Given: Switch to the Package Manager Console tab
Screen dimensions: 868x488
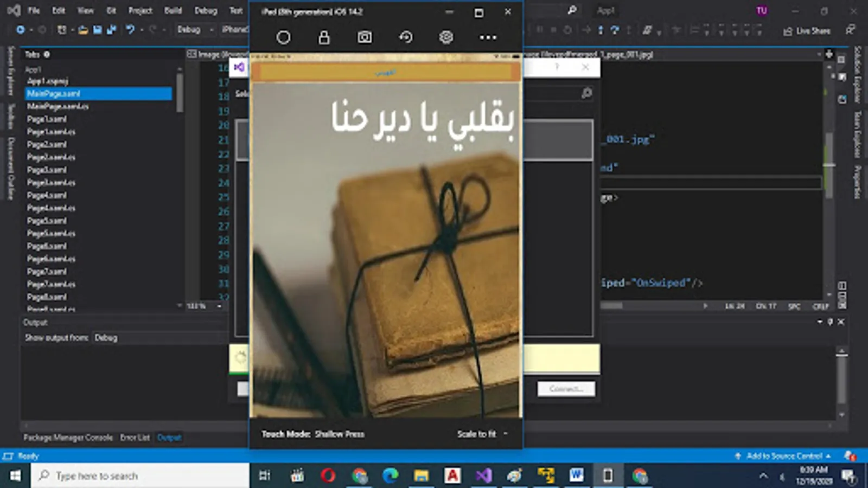Looking at the screenshot, I should 68,438.
